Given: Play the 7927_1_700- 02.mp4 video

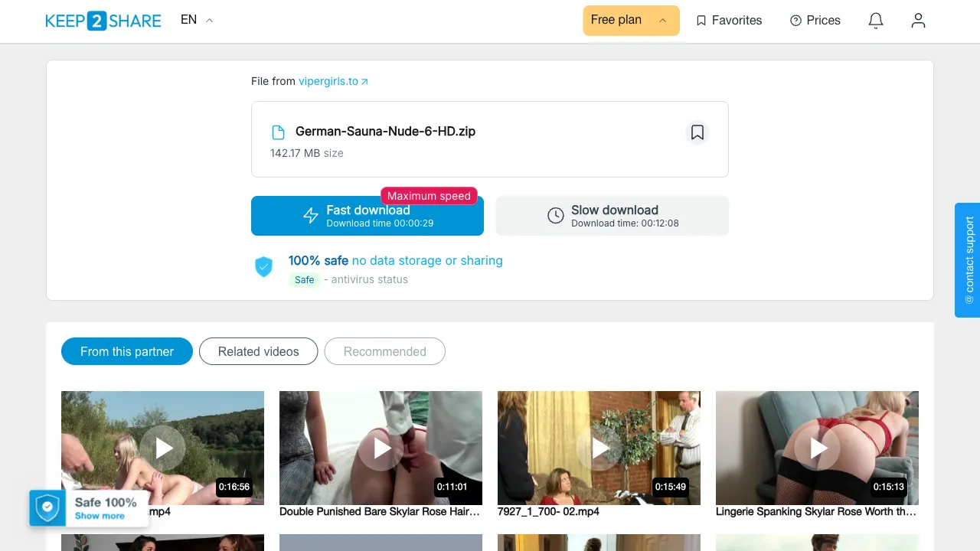Looking at the screenshot, I should [599, 448].
